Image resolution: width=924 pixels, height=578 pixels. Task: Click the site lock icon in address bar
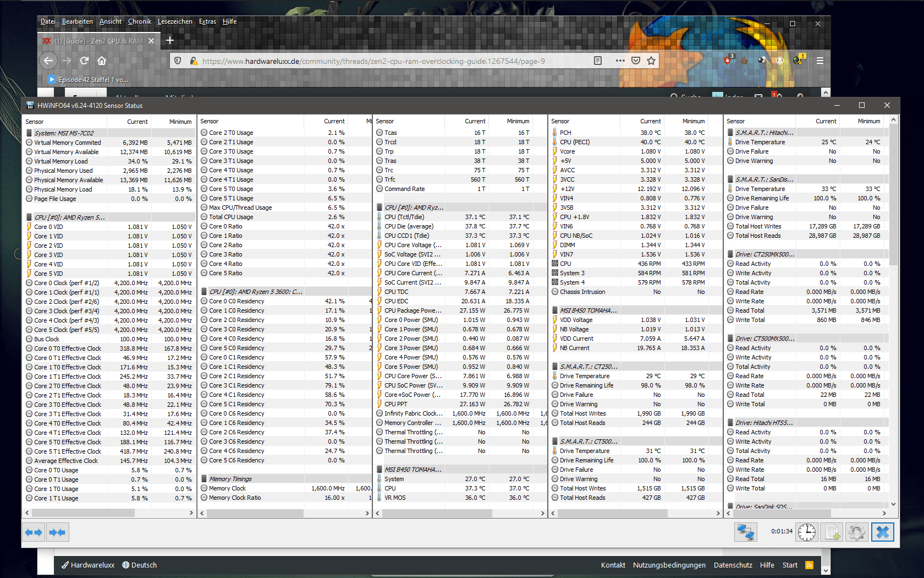pos(193,61)
